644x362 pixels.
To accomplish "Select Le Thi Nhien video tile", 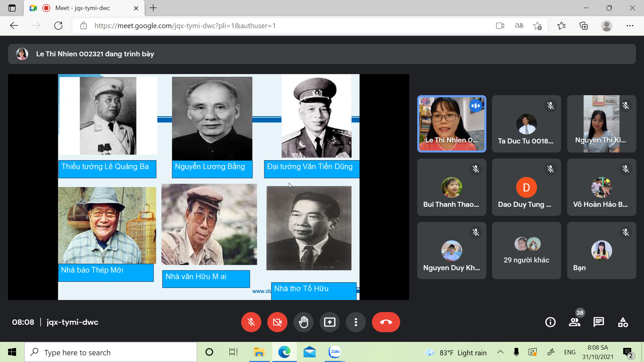I will tap(451, 124).
